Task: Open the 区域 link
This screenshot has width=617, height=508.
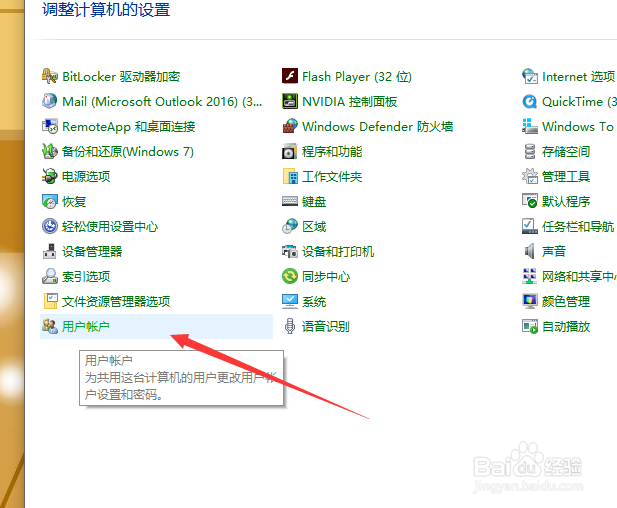Action: (x=314, y=227)
